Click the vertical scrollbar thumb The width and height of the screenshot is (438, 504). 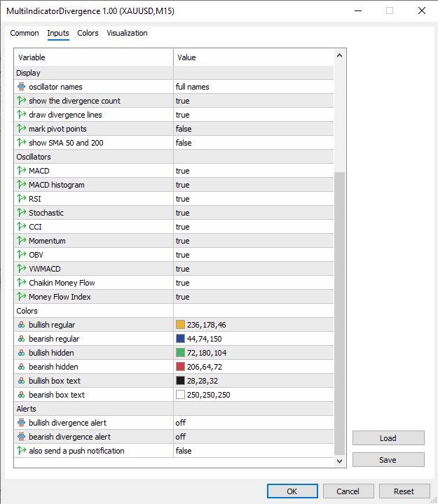point(339,314)
